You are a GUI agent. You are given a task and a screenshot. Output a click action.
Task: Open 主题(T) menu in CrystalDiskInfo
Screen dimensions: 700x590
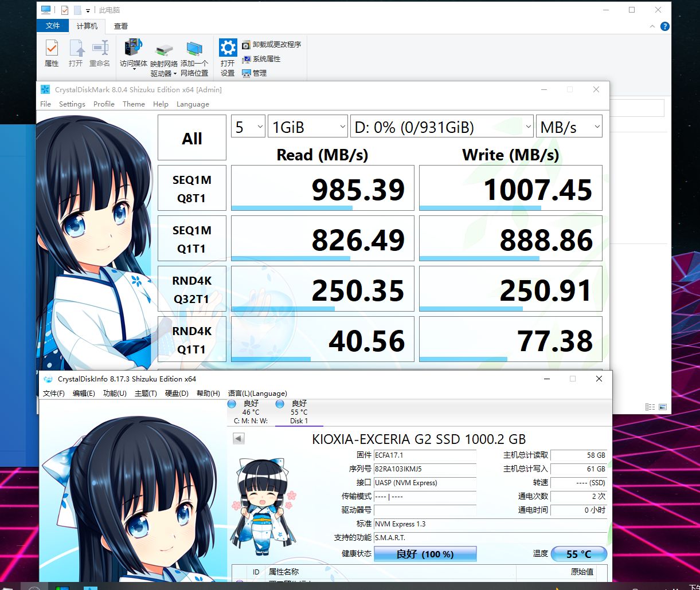point(146,394)
